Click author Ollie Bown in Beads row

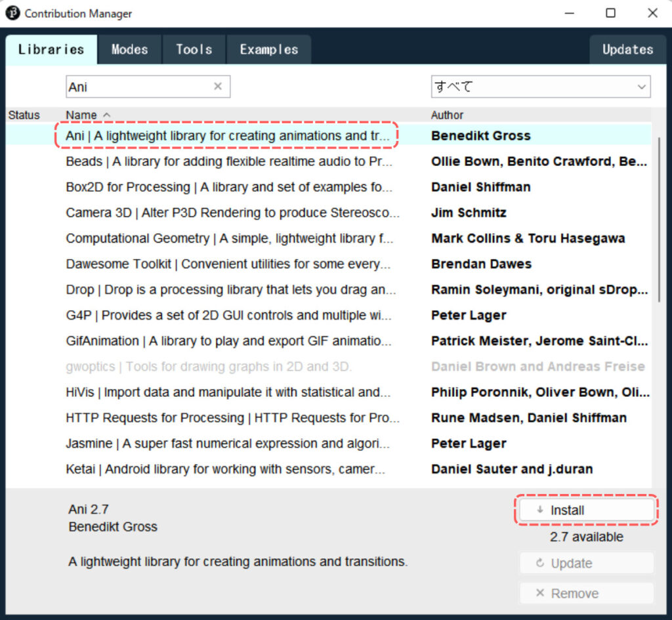[539, 161]
